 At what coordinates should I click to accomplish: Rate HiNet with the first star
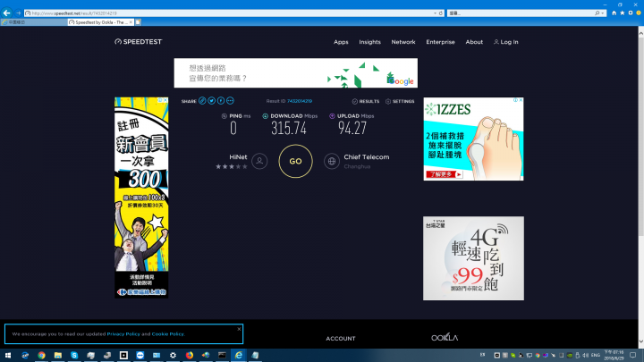(x=218, y=166)
